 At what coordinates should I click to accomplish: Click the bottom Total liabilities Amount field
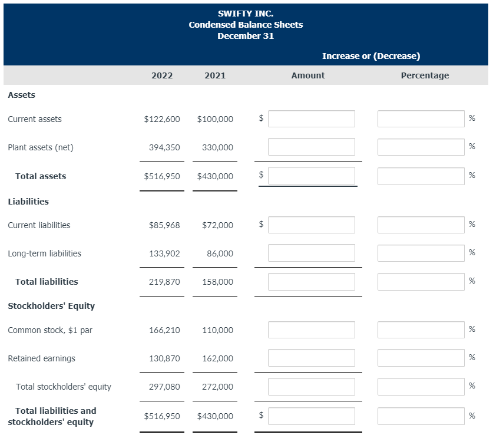311,416
